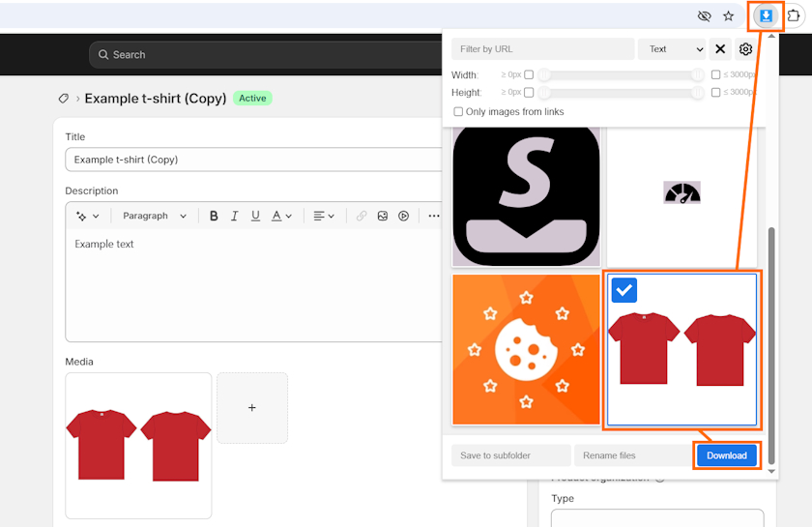Insert video in description editor
The image size is (812, 527).
403,216
